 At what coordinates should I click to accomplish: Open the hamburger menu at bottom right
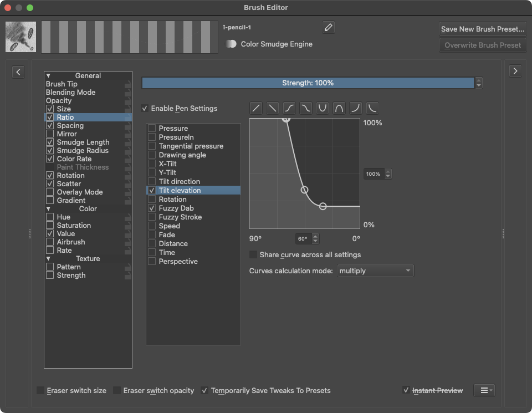pyautogui.click(x=484, y=390)
